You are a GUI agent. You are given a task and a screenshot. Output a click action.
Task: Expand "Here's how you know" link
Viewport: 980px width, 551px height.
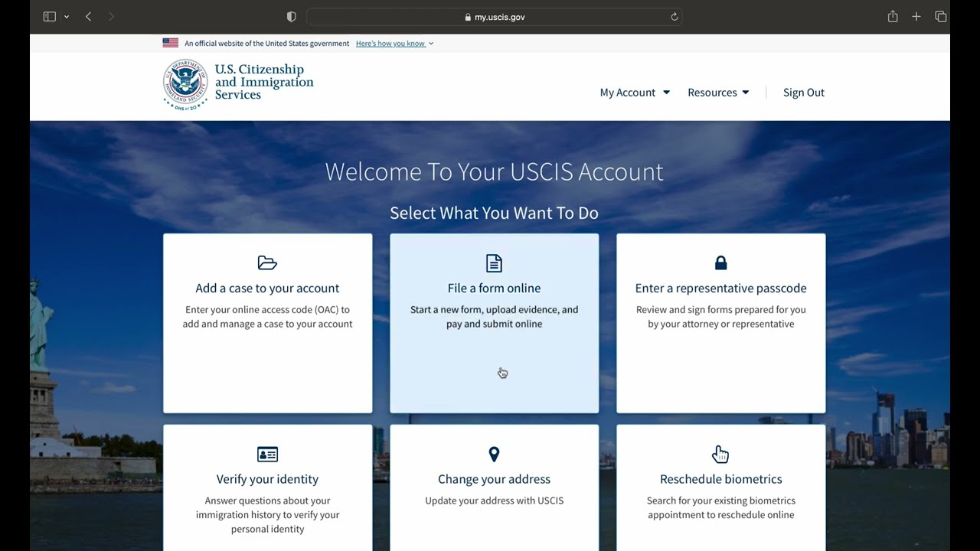click(x=394, y=44)
